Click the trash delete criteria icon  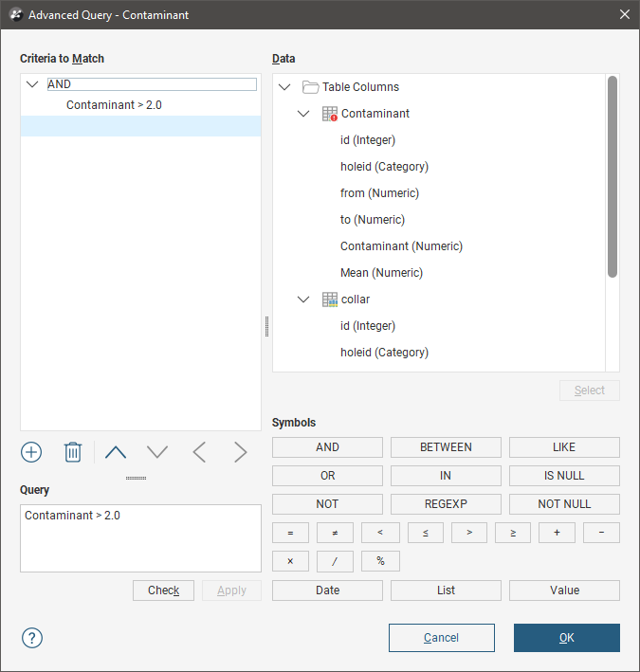[73, 452]
